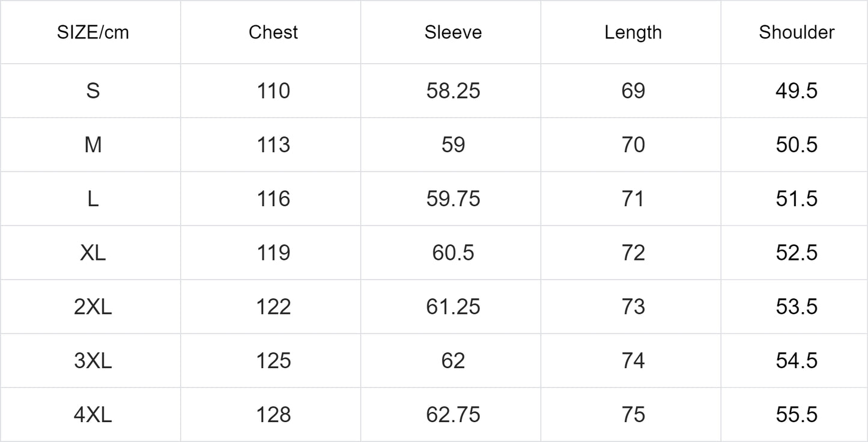Image resolution: width=868 pixels, height=442 pixels.
Task: Select the 2XL size row label
Action: [x=93, y=307]
